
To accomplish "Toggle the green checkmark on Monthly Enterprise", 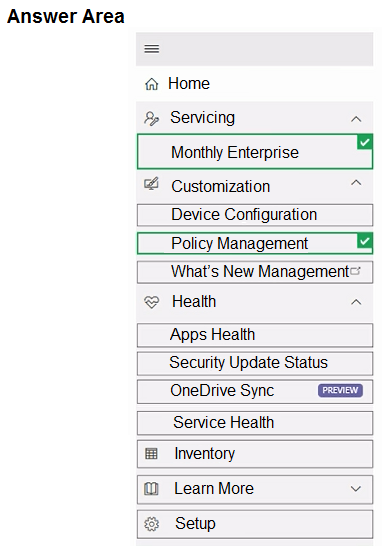I will [x=365, y=143].
